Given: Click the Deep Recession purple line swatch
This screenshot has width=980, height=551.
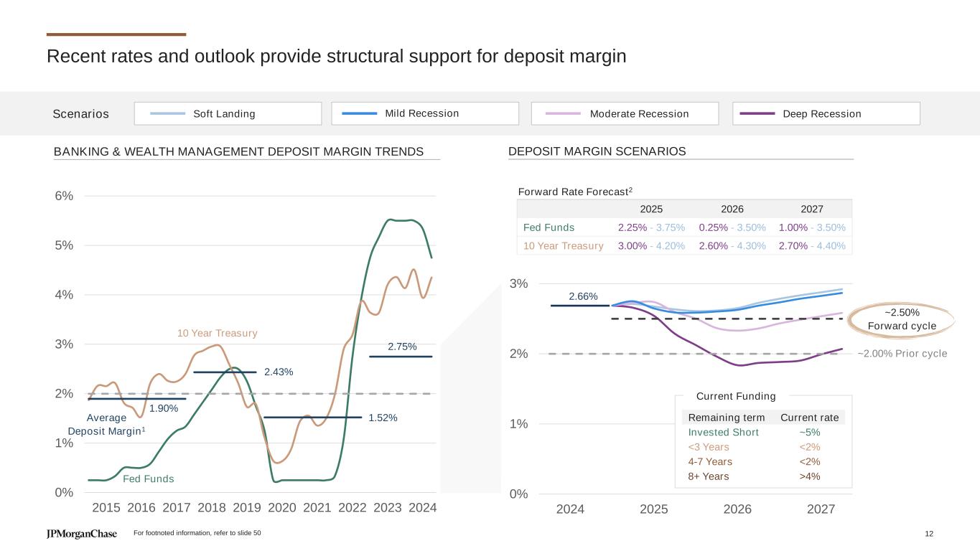Looking at the screenshot, I should [x=757, y=113].
